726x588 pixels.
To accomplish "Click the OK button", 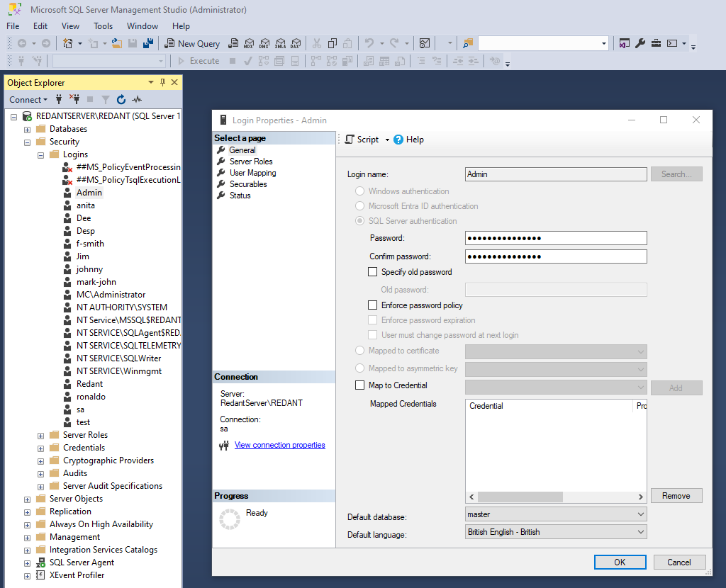I will pyautogui.click(x=620, y=562).
